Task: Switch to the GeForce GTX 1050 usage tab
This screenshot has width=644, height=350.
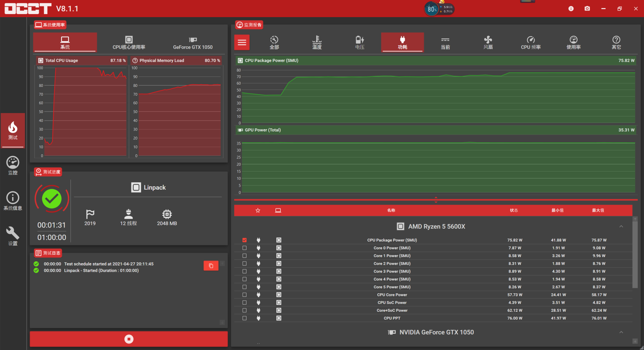Action: [193, 43]
